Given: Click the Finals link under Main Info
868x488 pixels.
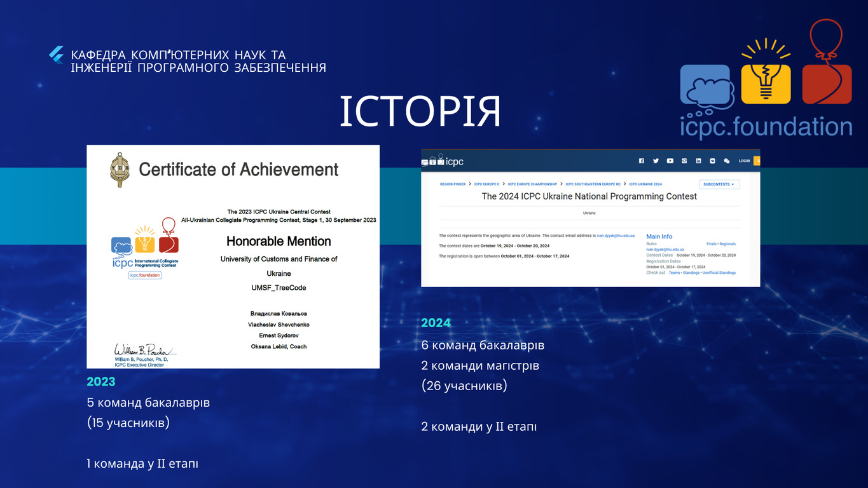Looking at the screenshot, I should 712,244.
